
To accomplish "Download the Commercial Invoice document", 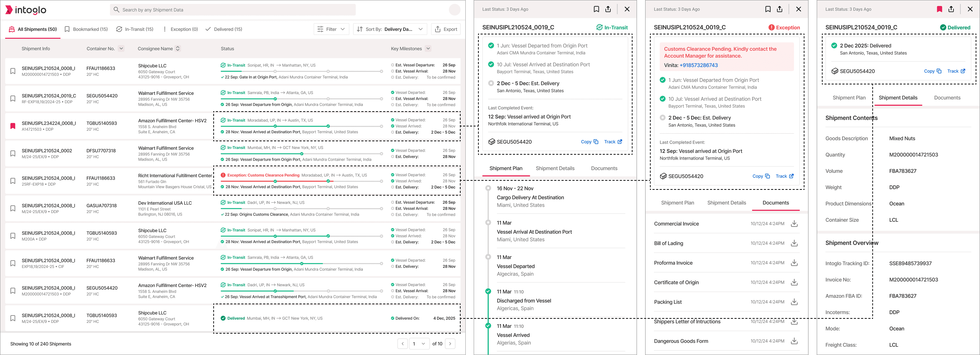I will click(794, 224).
